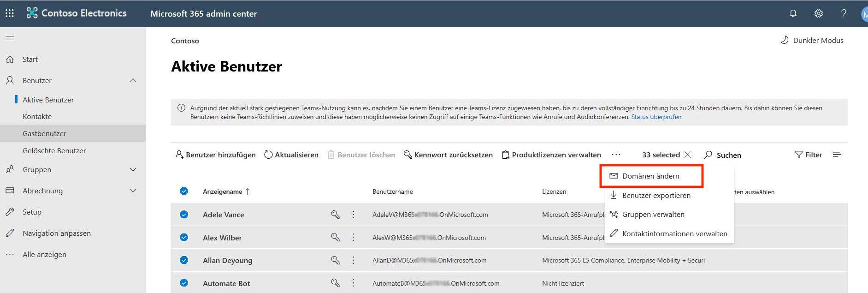The width and height of the screenshot is (868, 293).
Task: Click the help question mark icon
Action: pyautogui.click(x=844, y=13)
